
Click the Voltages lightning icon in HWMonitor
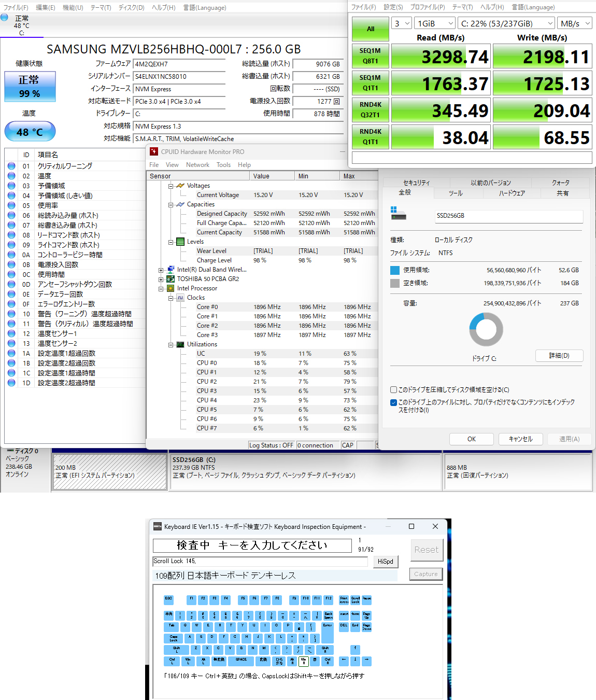(180, 186)
